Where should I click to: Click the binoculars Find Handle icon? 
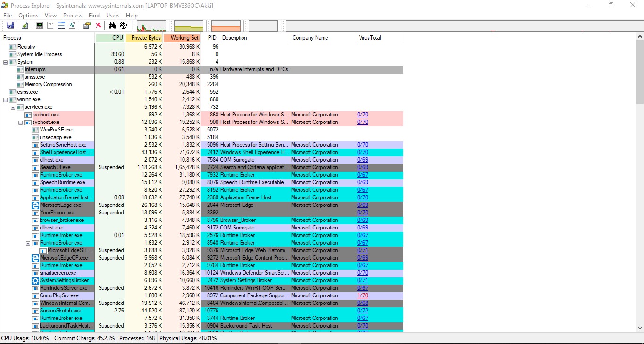pyautogui.click(x=112, y=25)
